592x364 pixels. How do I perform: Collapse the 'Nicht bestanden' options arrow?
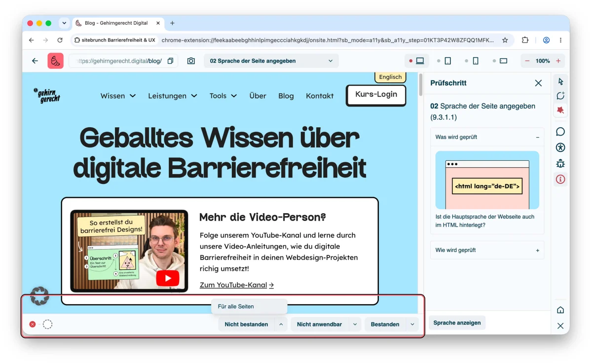(x=281, y=324)
